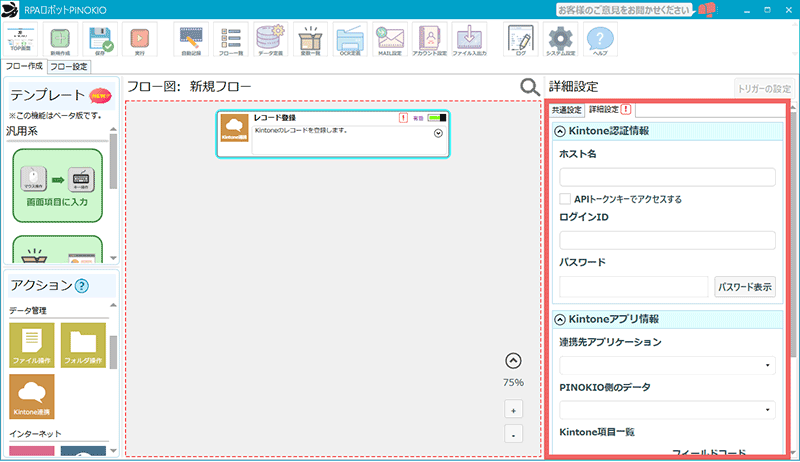Click the 汎用系 template category label
800x462 pixels.
click(21, 132)
